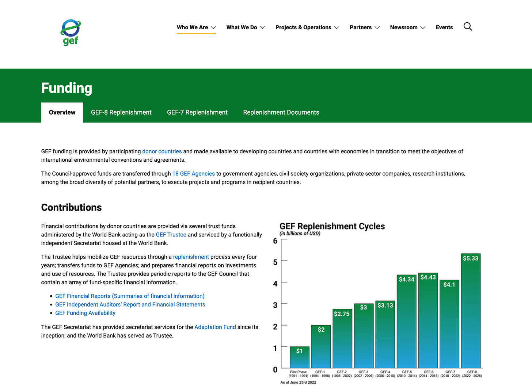Click the Funding page heading

click(66, 88)
